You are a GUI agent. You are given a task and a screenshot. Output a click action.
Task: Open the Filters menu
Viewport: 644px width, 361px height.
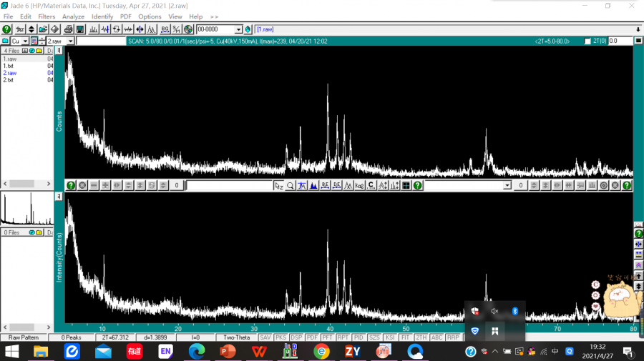(47, 16)
